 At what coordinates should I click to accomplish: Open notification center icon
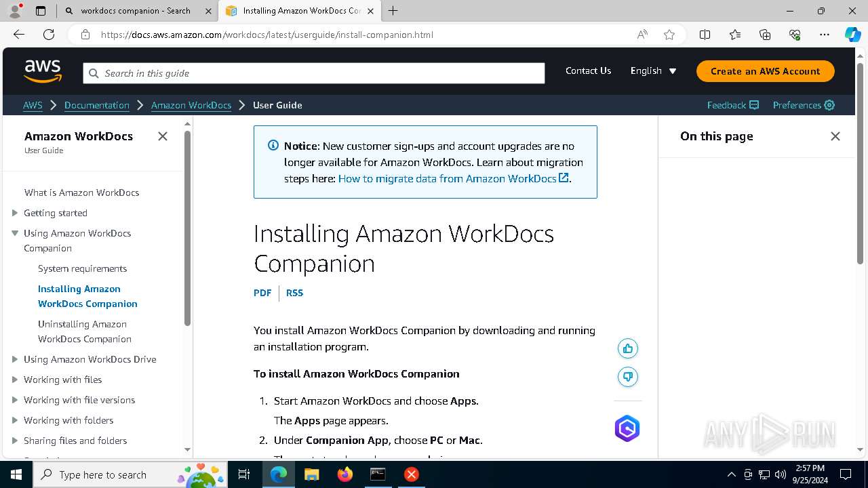pyautogui.click(x=846, y=474)
